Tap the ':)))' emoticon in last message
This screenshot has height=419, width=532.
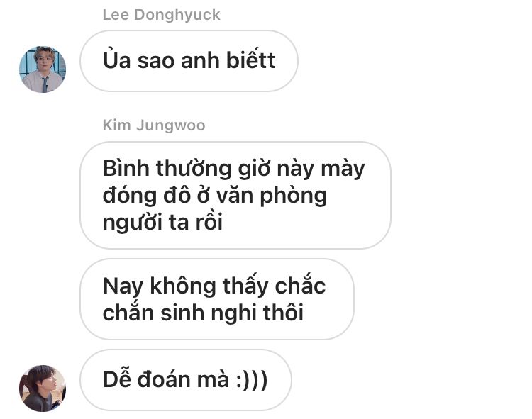[252, 380]
